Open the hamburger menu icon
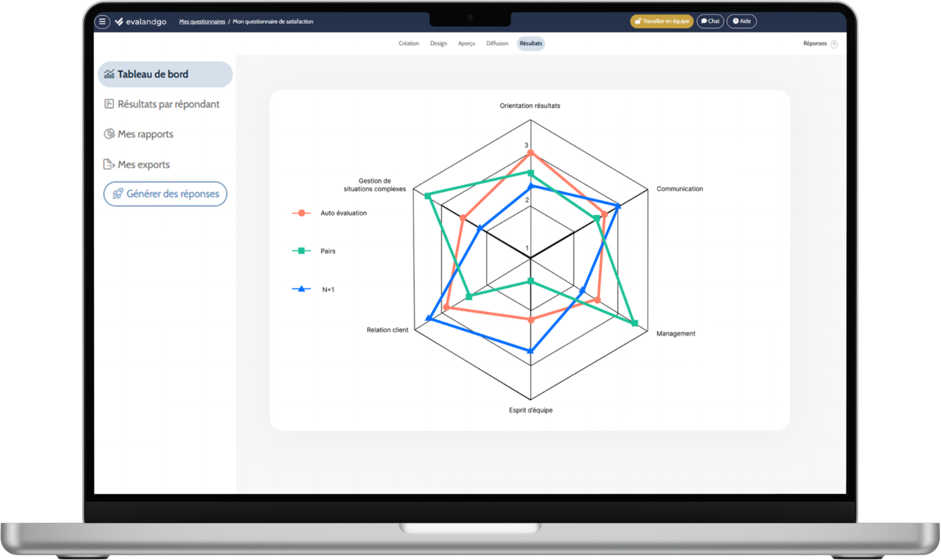Screen dimensions: 941x560 (x=102, y=22)
